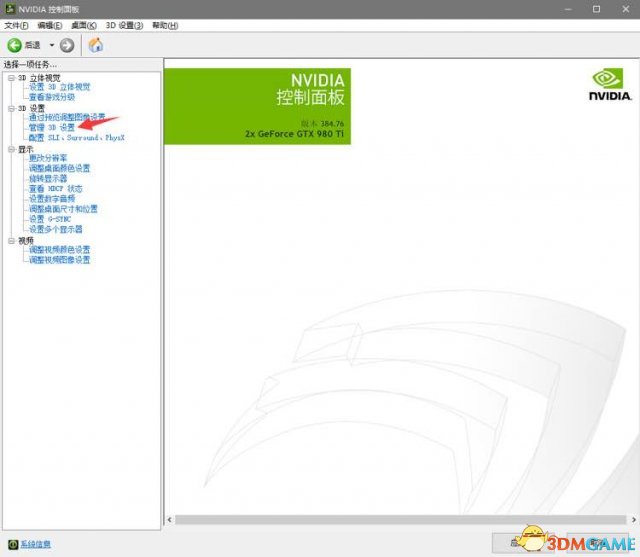Open the 帮助(H) menu
Image resolution: width=640 pixels, height=557 pixels.
[165, 25]
